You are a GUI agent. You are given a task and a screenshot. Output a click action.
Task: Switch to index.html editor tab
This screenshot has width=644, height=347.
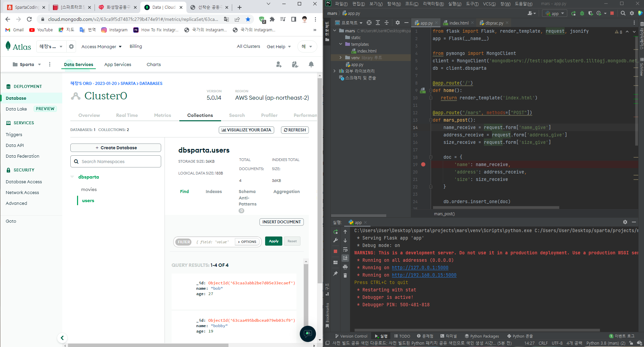click(x=459, y=23)
